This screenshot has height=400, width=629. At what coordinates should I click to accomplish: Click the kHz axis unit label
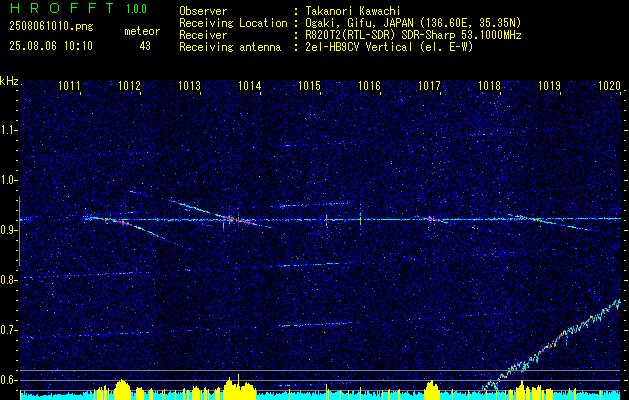click(9, 81)
